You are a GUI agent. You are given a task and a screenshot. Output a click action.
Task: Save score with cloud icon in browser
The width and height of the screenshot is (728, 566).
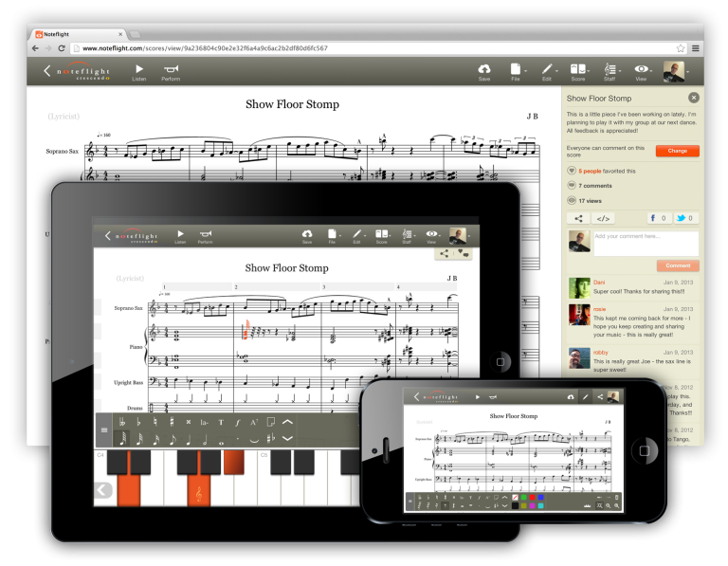[x=484, y=72]
